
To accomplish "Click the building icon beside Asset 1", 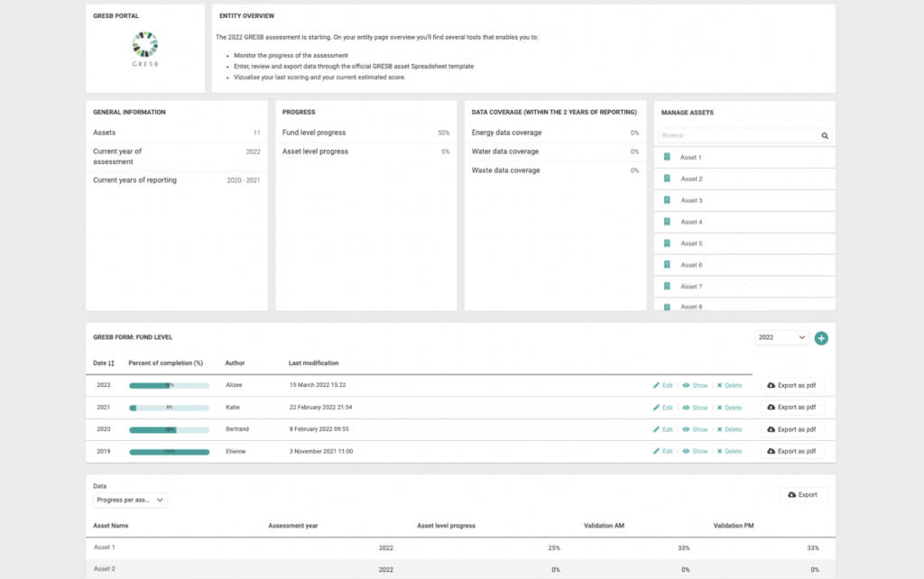I will (x=667, y=157).
